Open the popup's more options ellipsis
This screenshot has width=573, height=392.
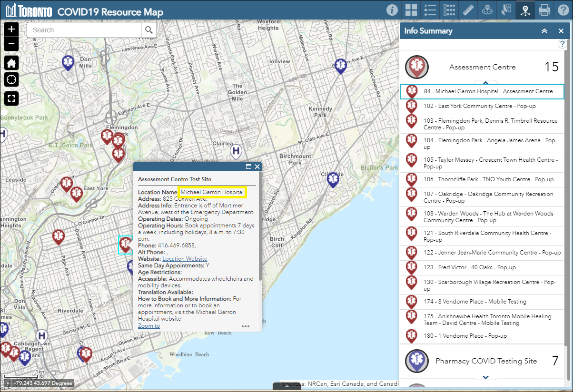pos(246,326)
